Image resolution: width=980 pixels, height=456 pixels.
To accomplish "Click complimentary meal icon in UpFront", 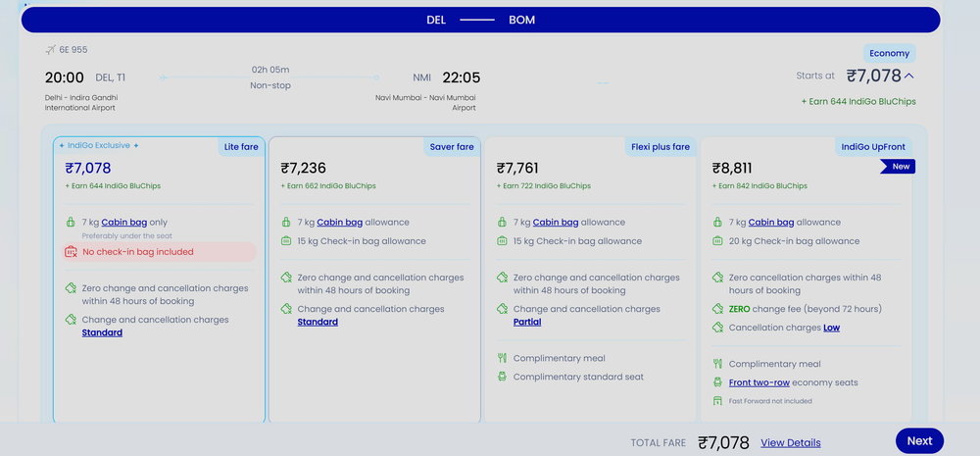I will pyautogui.click(x=717, y=364).
